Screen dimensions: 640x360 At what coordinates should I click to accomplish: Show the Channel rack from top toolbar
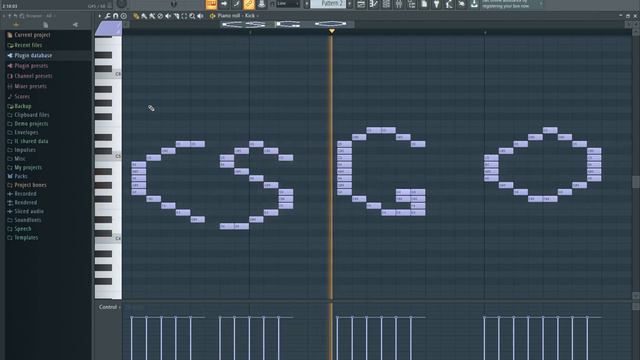click(386, 4)
